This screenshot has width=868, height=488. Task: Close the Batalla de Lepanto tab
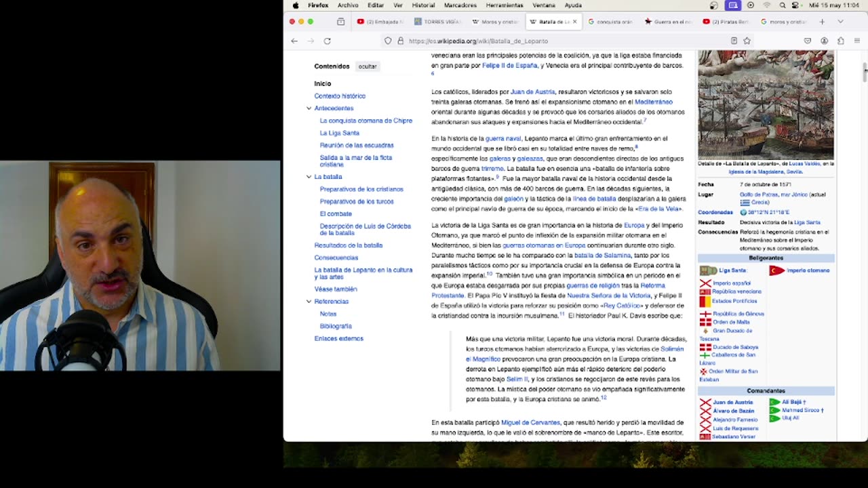tap(574, 22)
